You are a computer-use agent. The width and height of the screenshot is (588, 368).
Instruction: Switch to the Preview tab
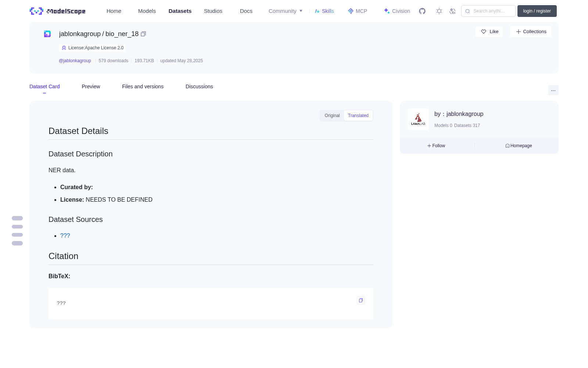[91, 86]
